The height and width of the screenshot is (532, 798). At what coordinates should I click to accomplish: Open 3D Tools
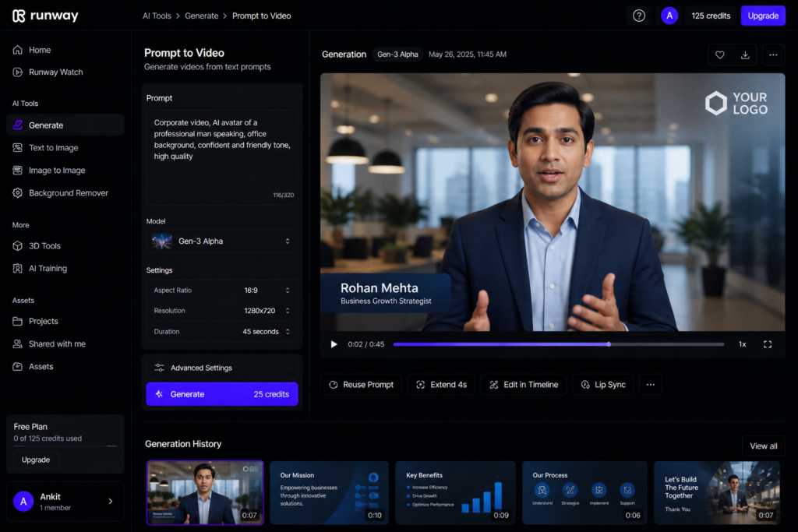pos(65,245)
